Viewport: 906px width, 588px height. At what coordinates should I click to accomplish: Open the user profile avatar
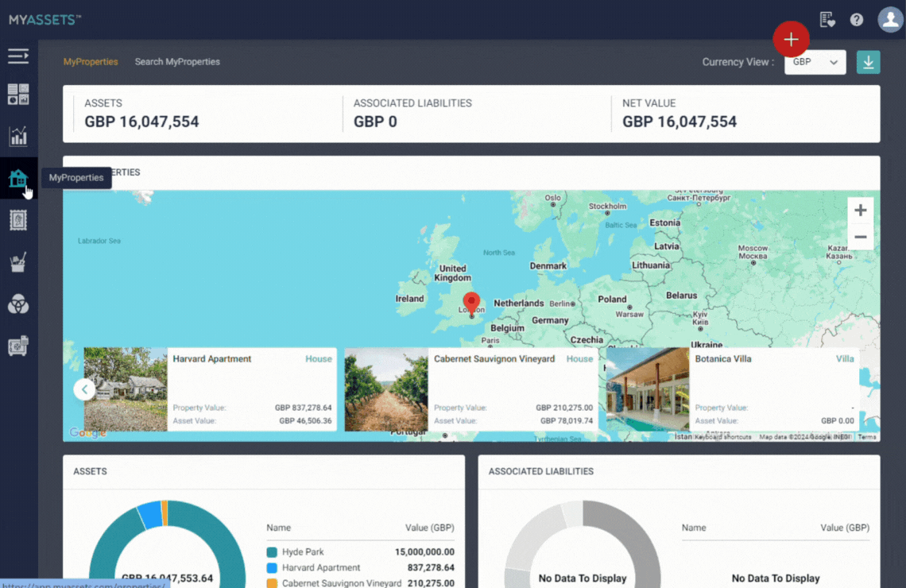pos(890,20)
